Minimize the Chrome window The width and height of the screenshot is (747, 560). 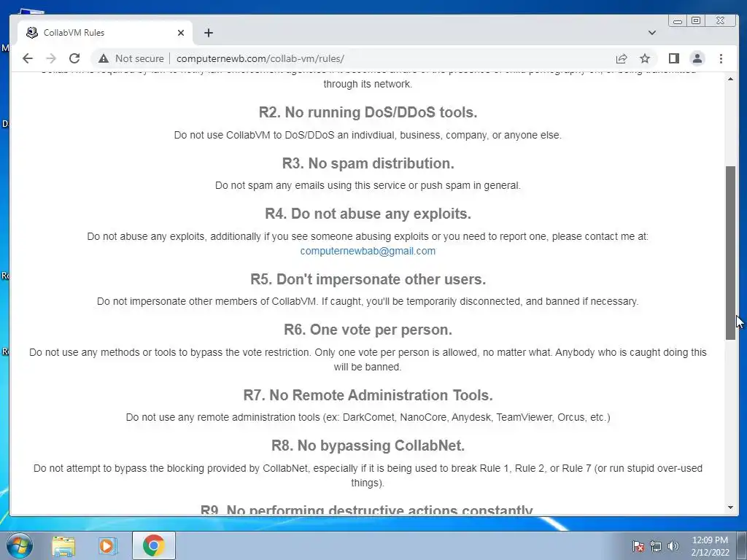(678, 20)
